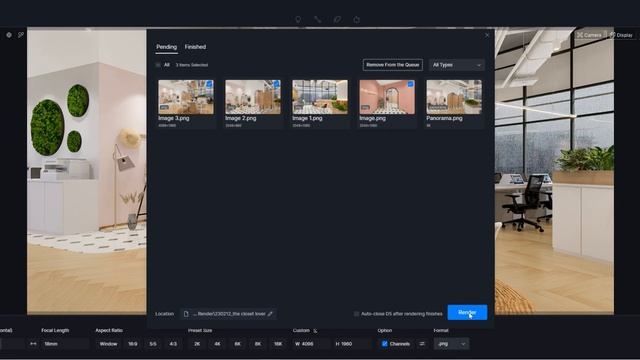
Task: Click the link icon next to Custom
Action: click(316, 331)
